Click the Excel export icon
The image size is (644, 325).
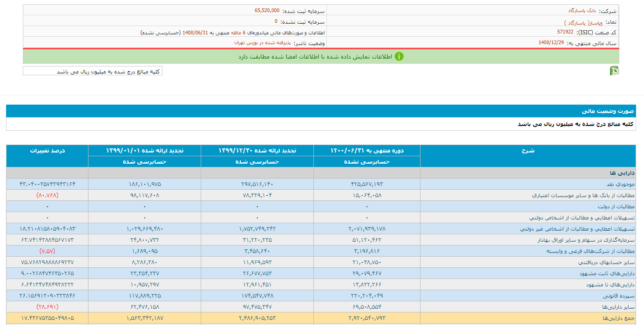click(x=614, y=71)
